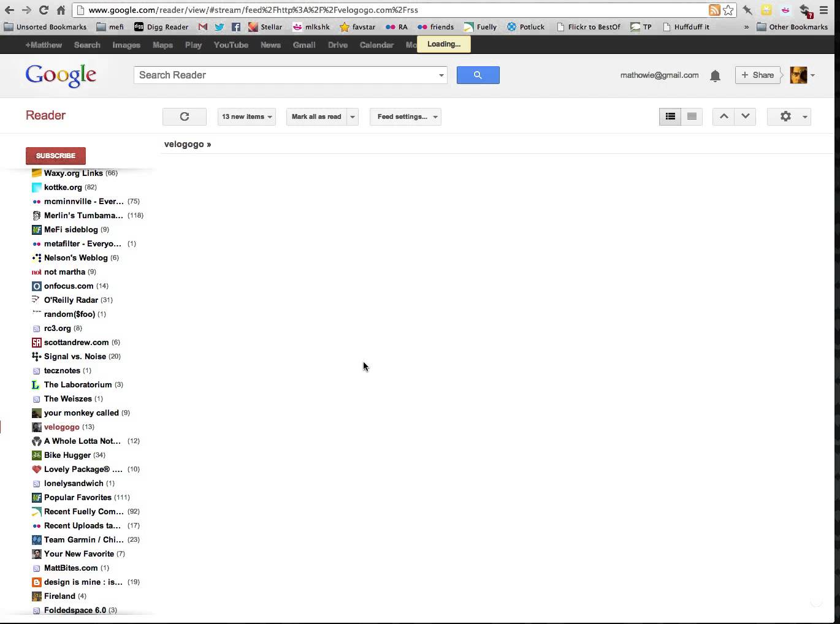
Task: Open the Facebook bookmark icon
Action: 235,27
